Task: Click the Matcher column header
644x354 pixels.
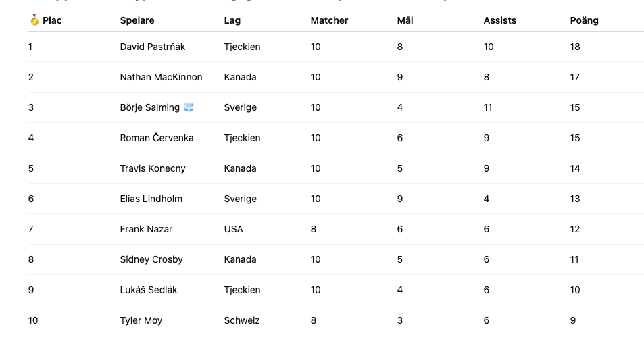Action: tap(329, 20)
